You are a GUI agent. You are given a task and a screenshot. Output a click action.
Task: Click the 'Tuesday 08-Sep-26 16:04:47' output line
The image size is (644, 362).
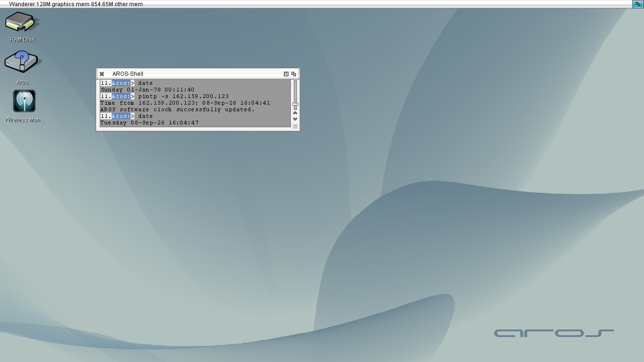tap(149, 123)
